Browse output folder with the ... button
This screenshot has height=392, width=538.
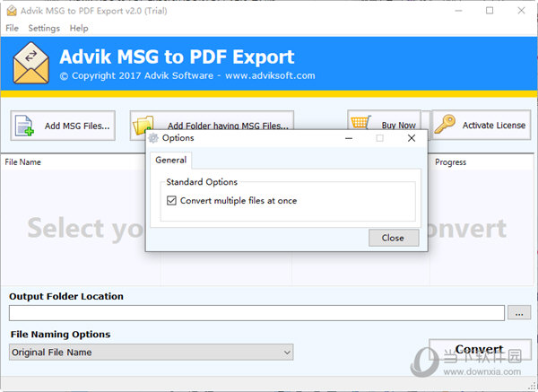pos(519,313)
